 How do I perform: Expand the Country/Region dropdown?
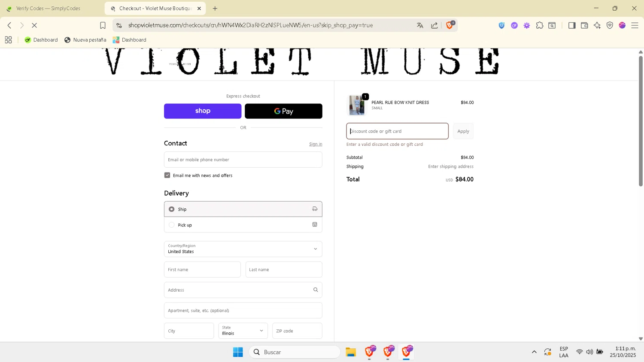coord(243,249)
